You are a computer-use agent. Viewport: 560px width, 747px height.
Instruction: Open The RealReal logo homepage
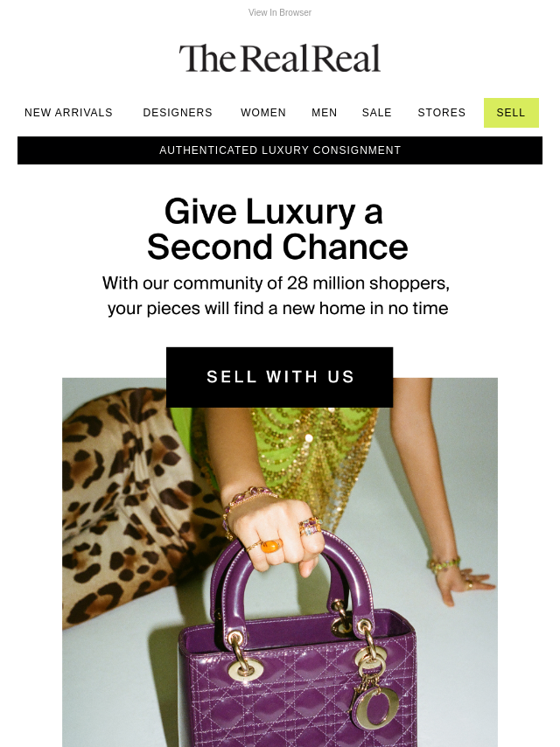coord(280,58)
